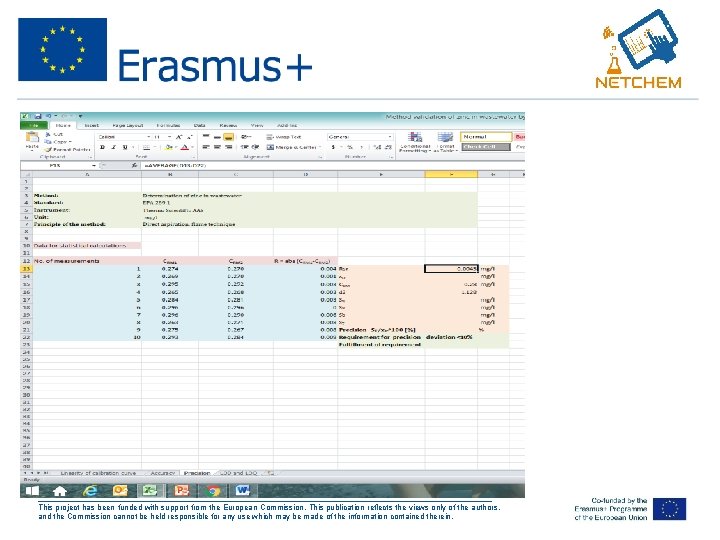This screenshot has width=720, height=540.
Task: Expand Customize Quick Access Toolbar arrow
Action: pyautogui.click(x=80, y=117)
